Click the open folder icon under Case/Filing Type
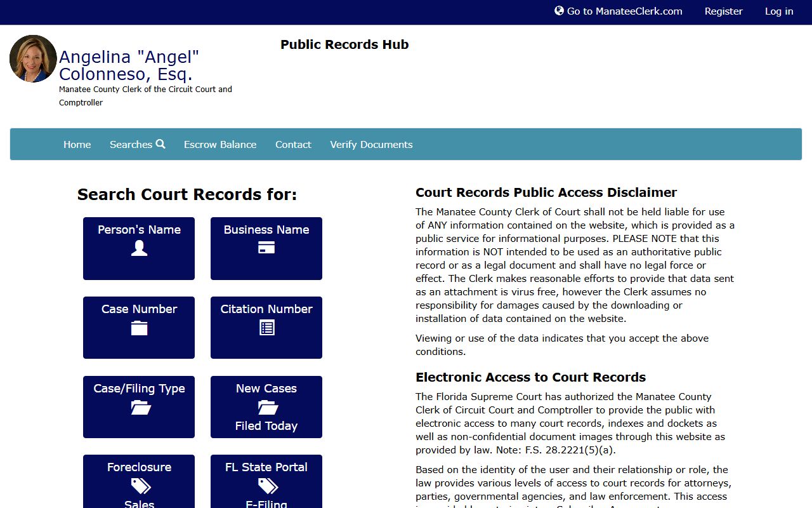 pos(141,407)
